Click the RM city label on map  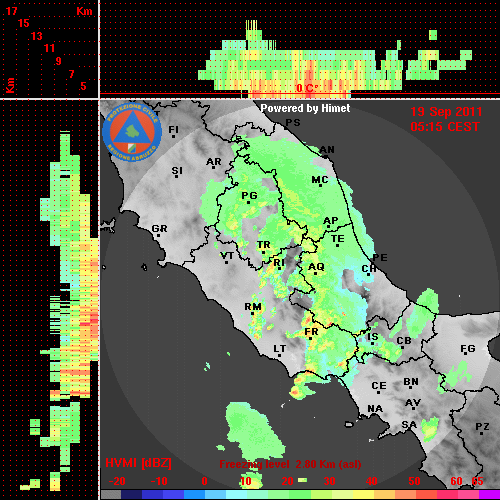click(253, 307)
